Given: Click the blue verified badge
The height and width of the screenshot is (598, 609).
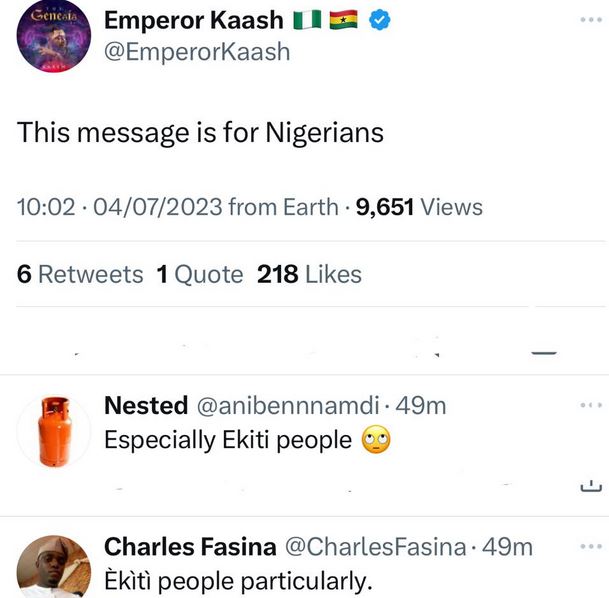Looking at the screenshot, I should 379,20.
